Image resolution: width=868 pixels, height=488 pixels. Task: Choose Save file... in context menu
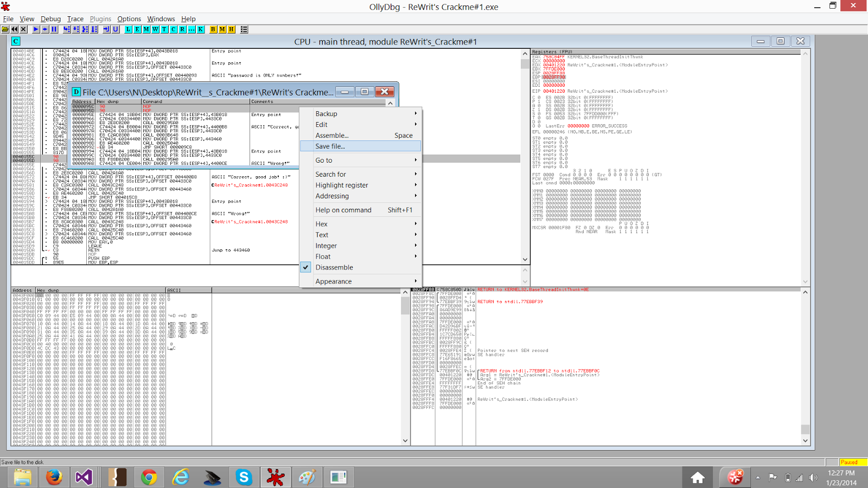tap(361, 146)
